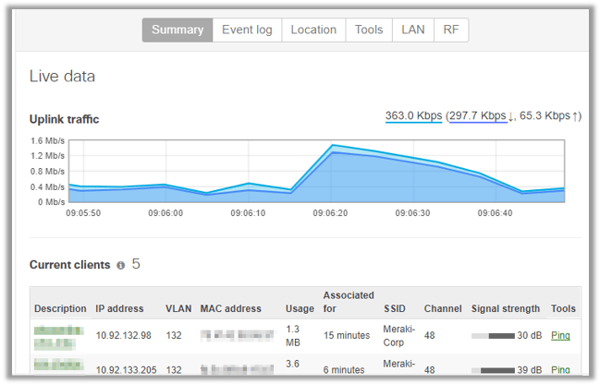Open the Location tab
The width and height of the screenshot is (600, 384).
[x=314, y=30]
